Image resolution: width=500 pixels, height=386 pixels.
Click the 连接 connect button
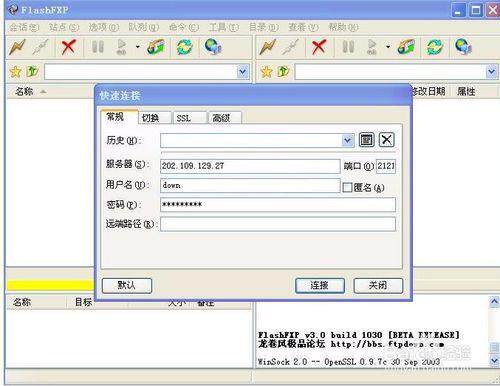320,286
